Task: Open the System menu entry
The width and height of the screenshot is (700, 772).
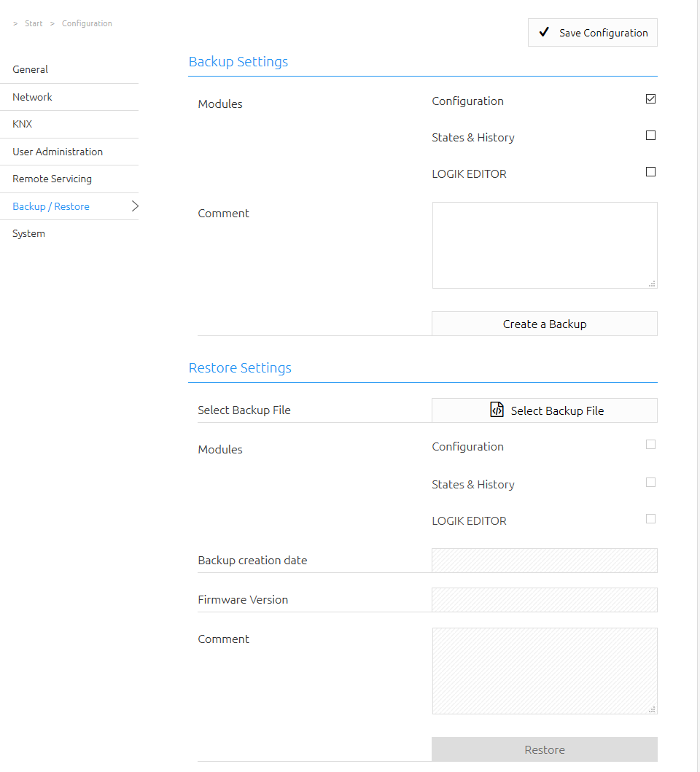Action: (69, 233)
